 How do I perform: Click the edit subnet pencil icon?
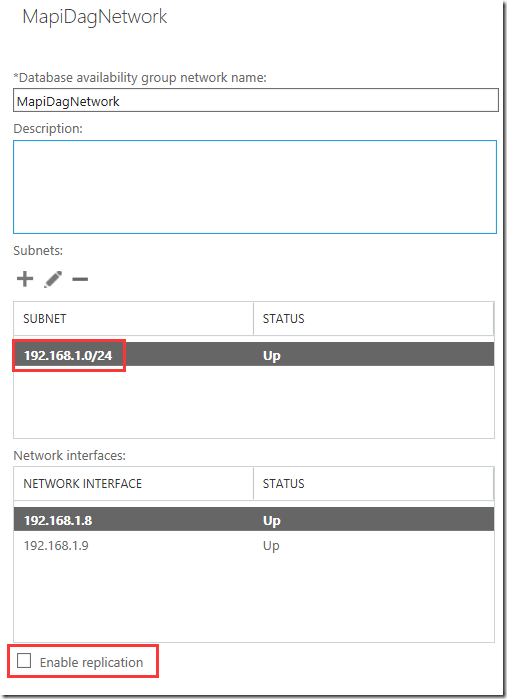[53, 279]
